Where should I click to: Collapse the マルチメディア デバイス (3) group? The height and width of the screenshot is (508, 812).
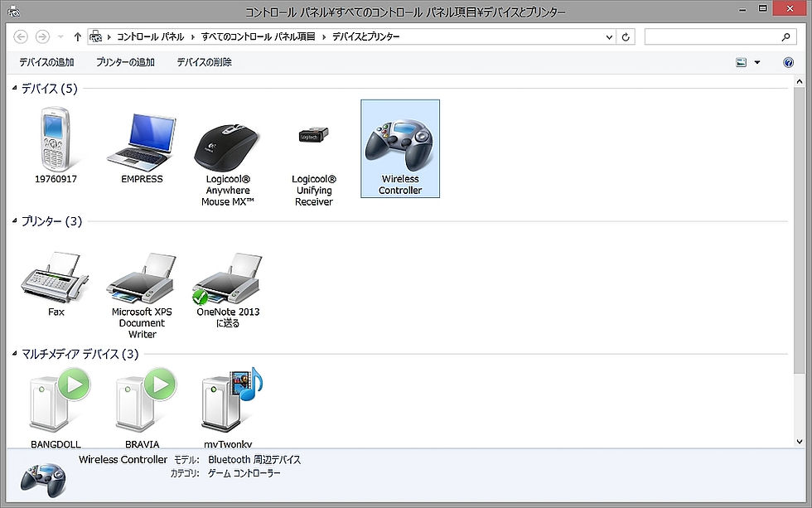(15, 354)
